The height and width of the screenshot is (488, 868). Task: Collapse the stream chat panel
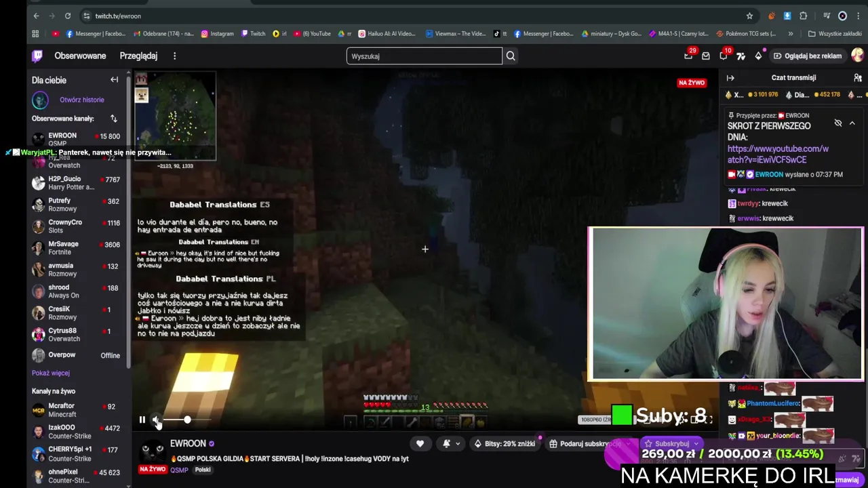[730, 78]
